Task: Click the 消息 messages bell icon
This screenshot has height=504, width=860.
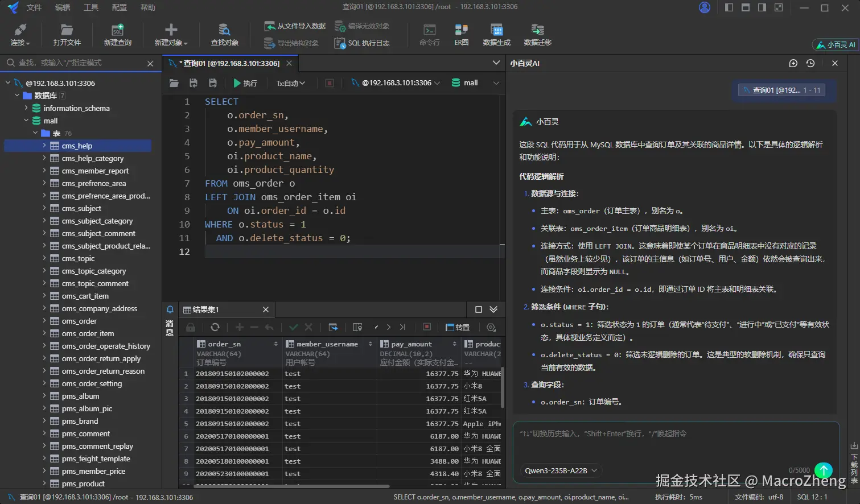Action: pos(170,309)
